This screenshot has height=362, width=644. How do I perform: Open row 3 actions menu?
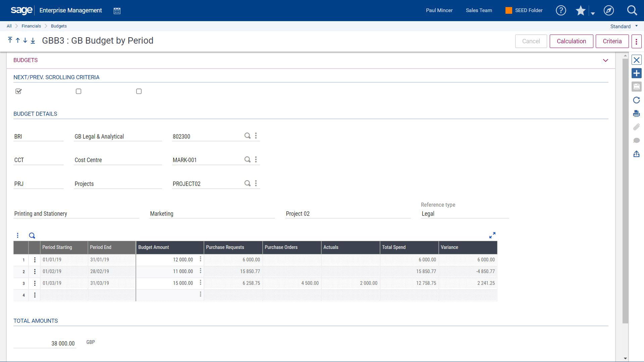point(35,283)
